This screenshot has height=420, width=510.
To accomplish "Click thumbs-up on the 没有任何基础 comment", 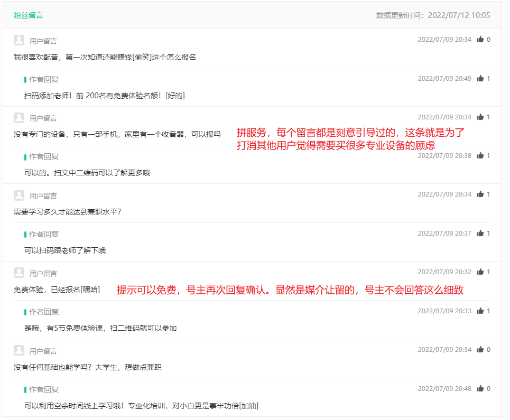I will click(480, 349).
